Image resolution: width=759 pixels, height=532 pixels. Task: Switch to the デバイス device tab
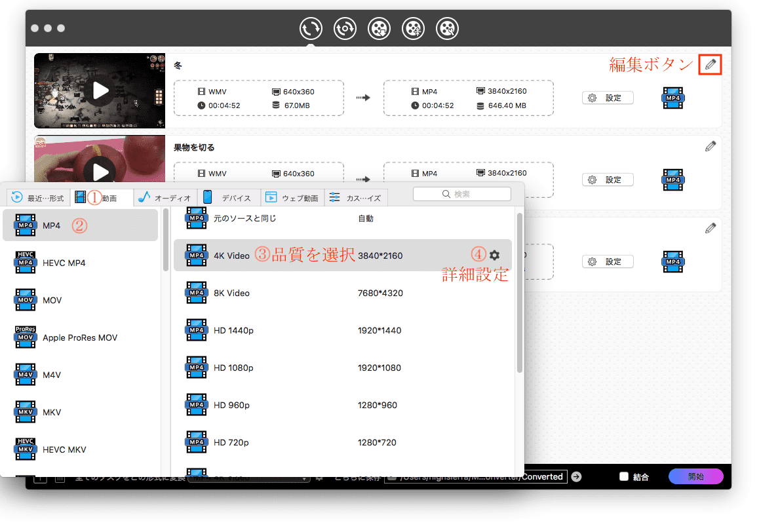(x=229, y=197)
